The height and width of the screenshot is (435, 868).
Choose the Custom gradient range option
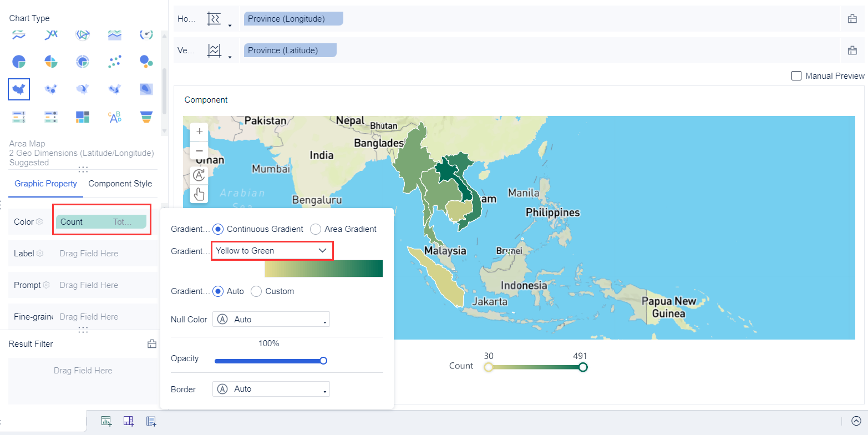pyautogui.click(x=256, y=291)
